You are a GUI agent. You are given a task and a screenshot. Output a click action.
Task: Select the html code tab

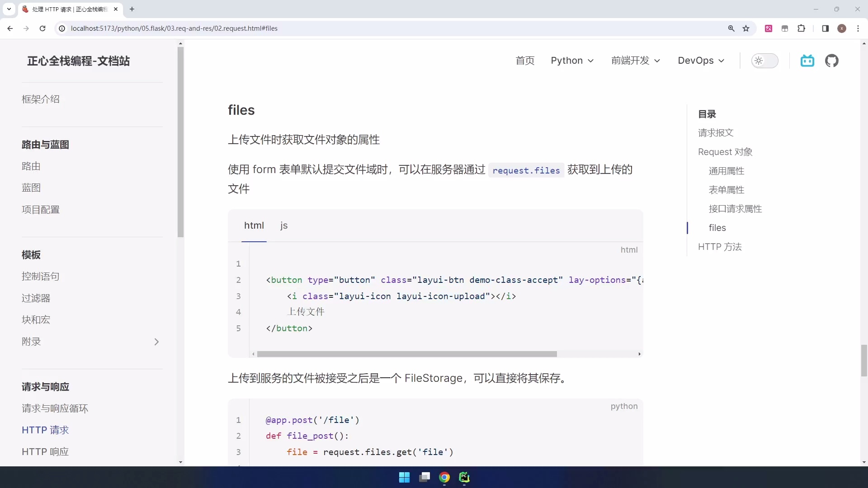254,225
